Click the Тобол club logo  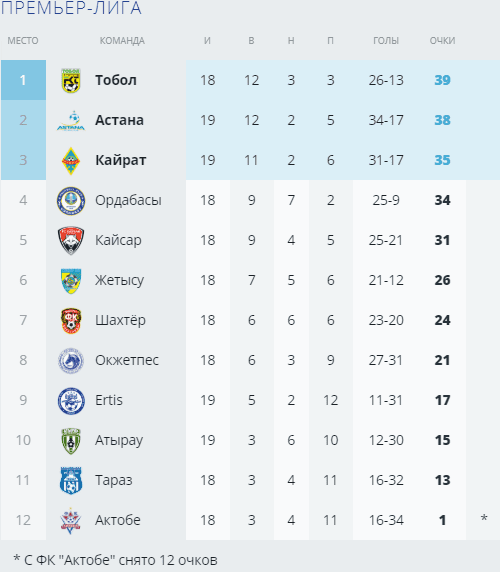71,80
